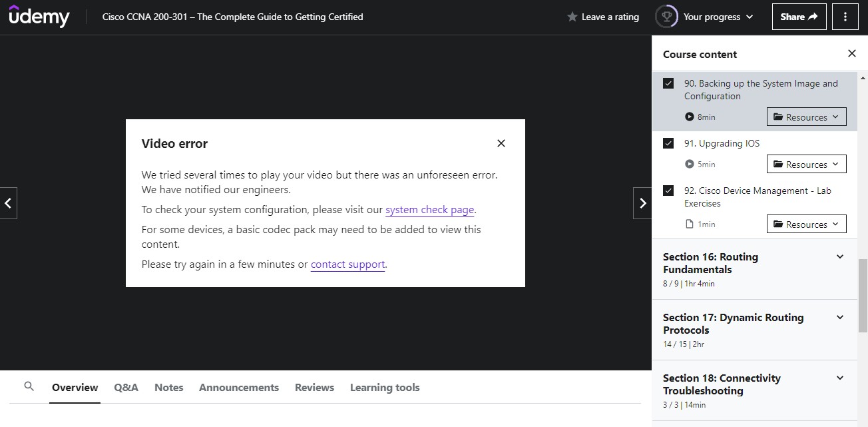This screenshot has width=868, height=427.
Task: Expand Section 17: Dynamic Routing Protocols
Action: coord(755,330)
